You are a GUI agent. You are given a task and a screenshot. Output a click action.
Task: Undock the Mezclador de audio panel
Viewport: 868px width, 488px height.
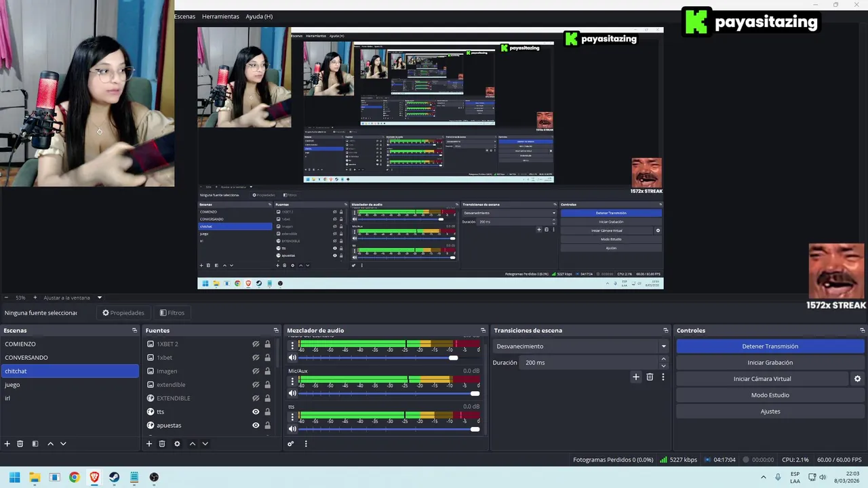pos(483,331)
